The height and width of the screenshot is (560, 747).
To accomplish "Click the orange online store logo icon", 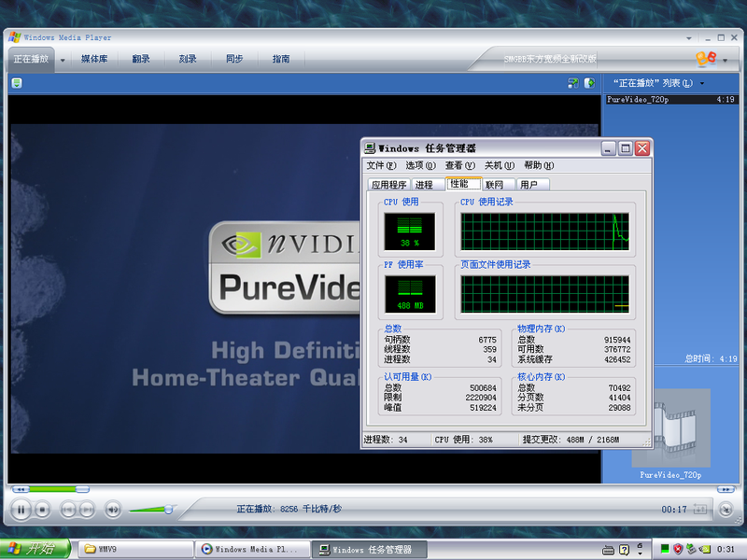I will [706, 59].
